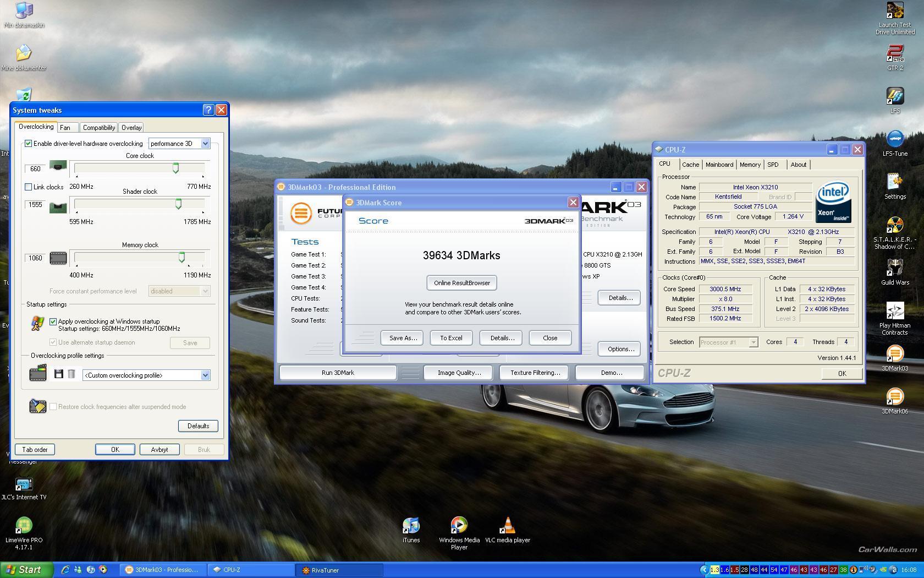
Task: Open 3DMark03 desktop shortcut
Action: pos(895,358)
